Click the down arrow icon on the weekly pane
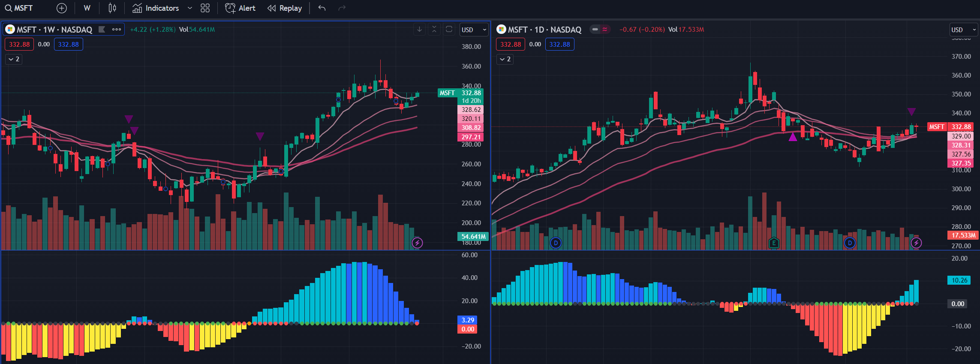The height and width of the screenshot is (364, 980). pyautogui.click(x=419, y=29)
